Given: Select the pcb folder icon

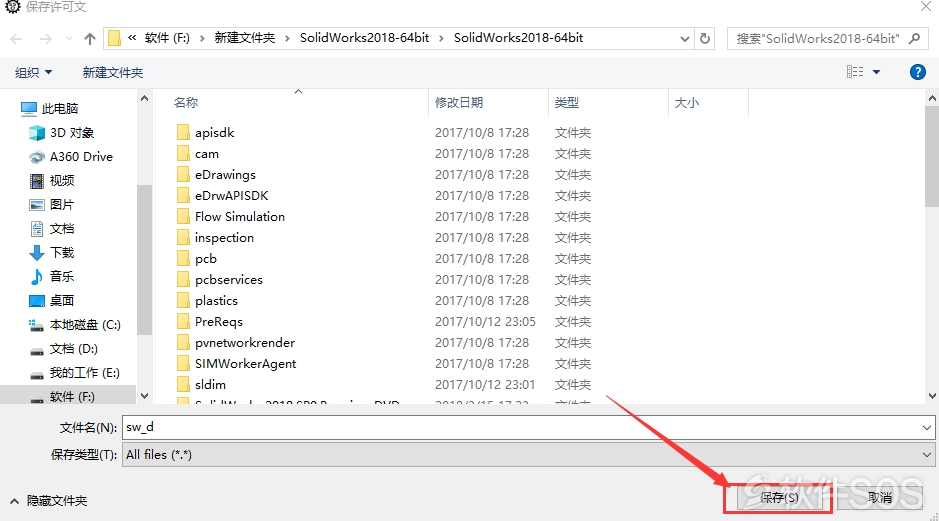Looking at the screenshot, I should (x=183, y=258).
